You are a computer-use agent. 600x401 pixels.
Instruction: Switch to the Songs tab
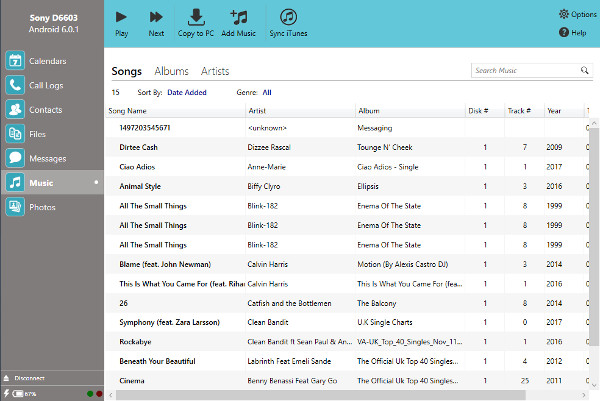127,72
